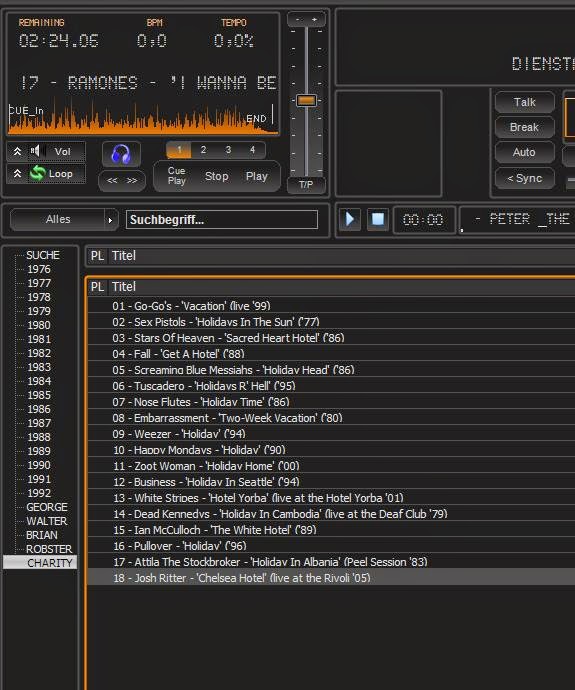Image resolution: width=575 pixels, height=690 pixels.
Task: Select cue point 3 button
Action: [x=228, y=150]
